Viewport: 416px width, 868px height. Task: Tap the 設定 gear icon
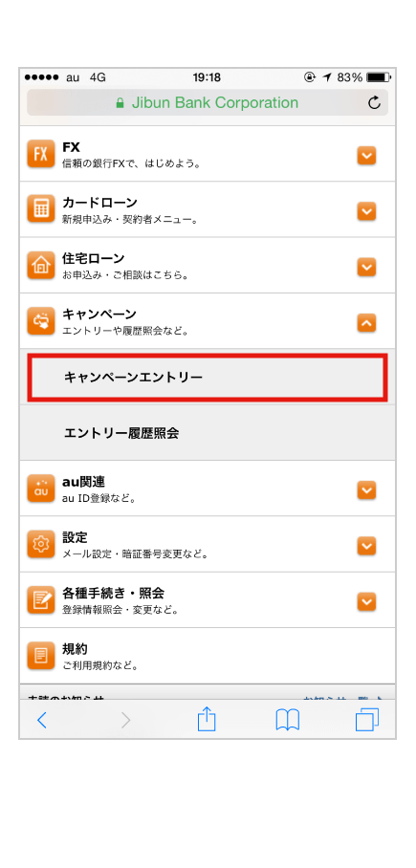pos(41,544)
